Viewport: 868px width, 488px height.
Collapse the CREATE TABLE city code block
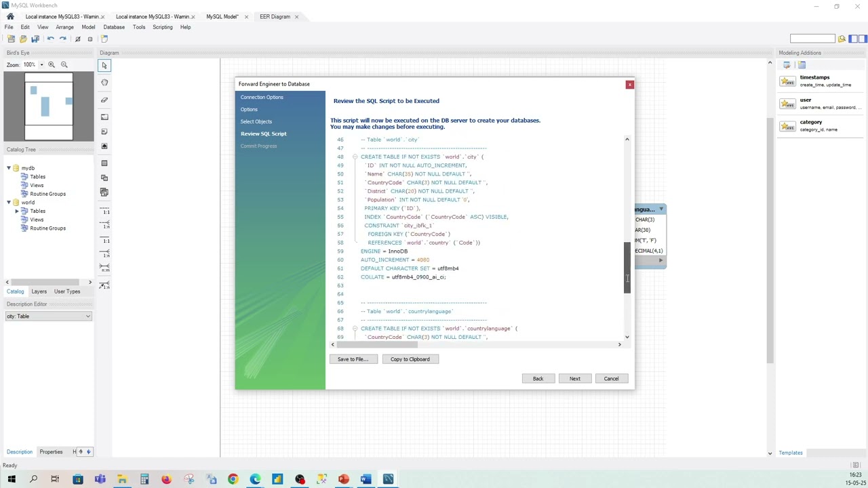point(355,157)
